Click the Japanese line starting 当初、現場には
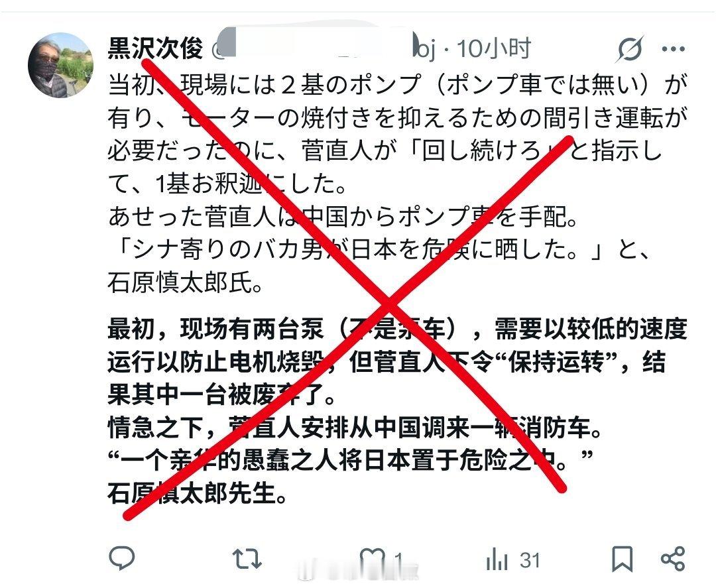The height and width of the screenshot is (588, 716). (x=397, y=84)
